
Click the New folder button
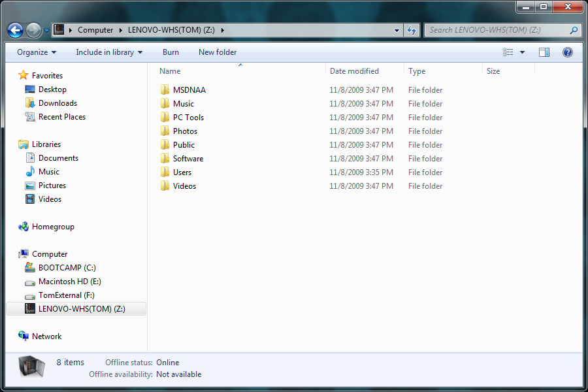(x=218, y=52)
